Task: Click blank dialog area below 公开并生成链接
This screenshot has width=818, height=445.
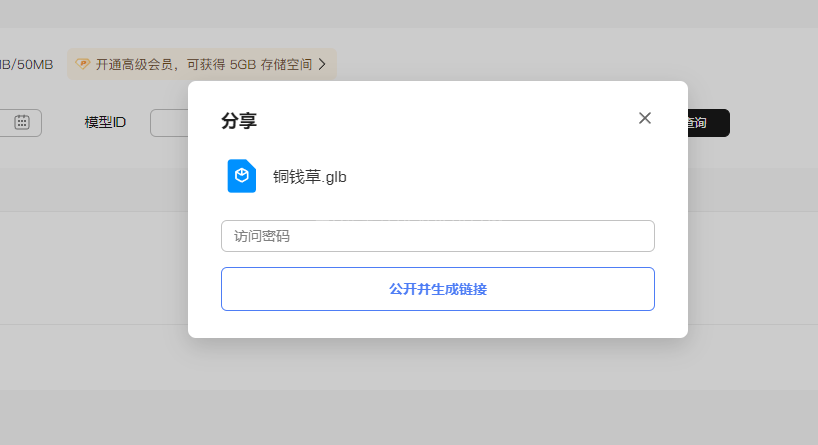Action: click(x=437, y=324)
